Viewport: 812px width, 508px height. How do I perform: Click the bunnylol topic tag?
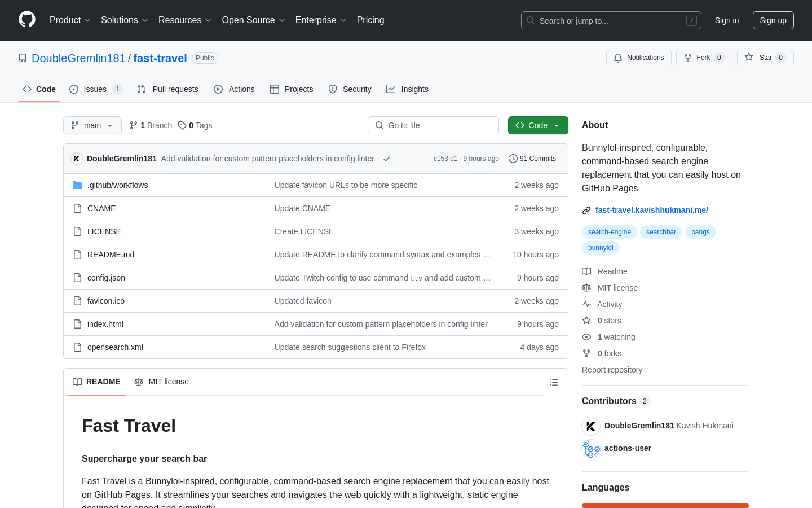[601, 248]
